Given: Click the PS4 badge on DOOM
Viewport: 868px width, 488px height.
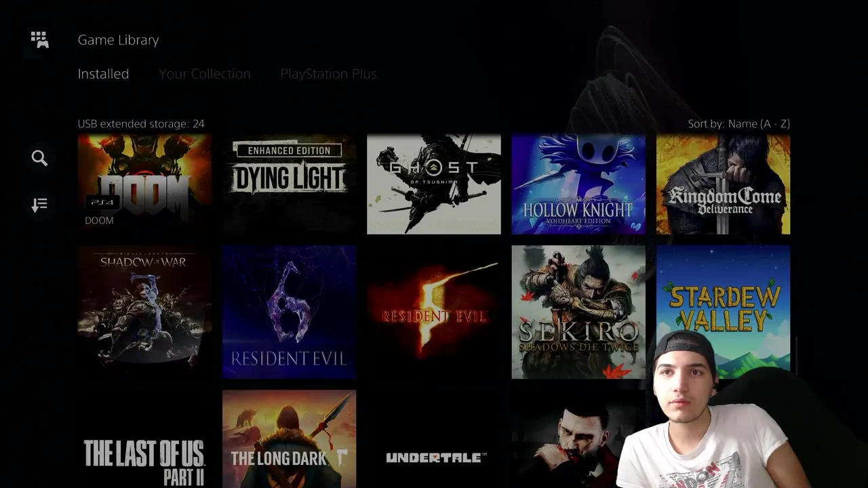Looking at the screenshot, I should [102, 201].
